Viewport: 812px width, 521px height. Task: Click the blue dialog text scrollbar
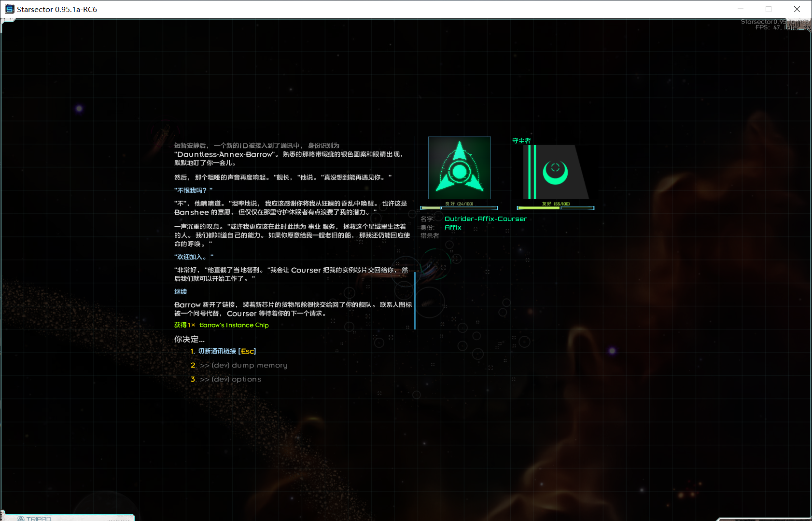pos(415,299)
